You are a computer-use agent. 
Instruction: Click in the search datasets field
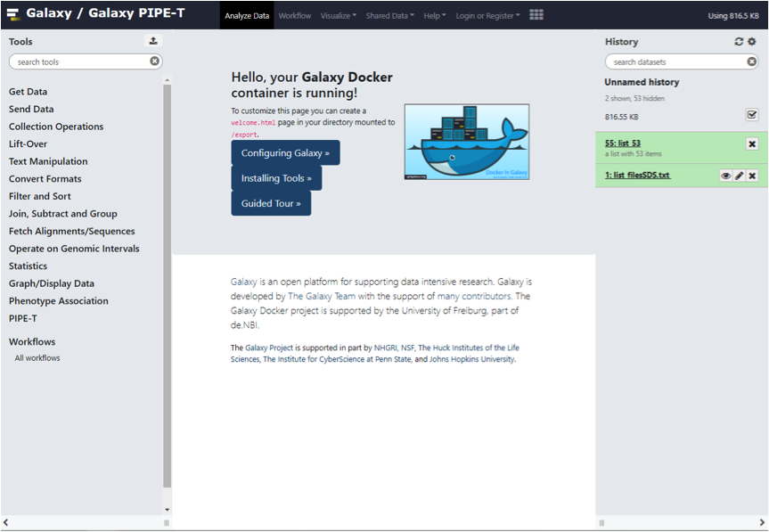point(677,61)
